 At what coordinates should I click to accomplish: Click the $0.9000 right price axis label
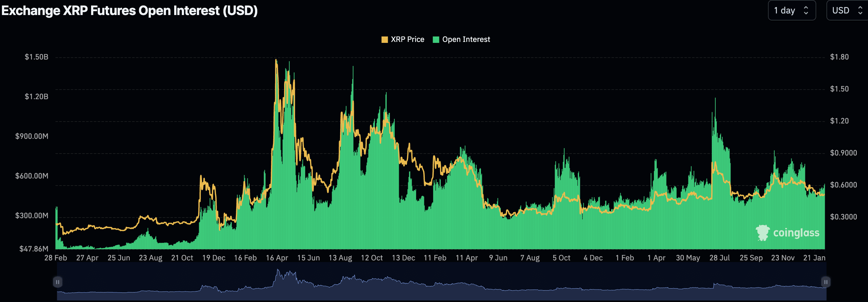click(843, 153)
